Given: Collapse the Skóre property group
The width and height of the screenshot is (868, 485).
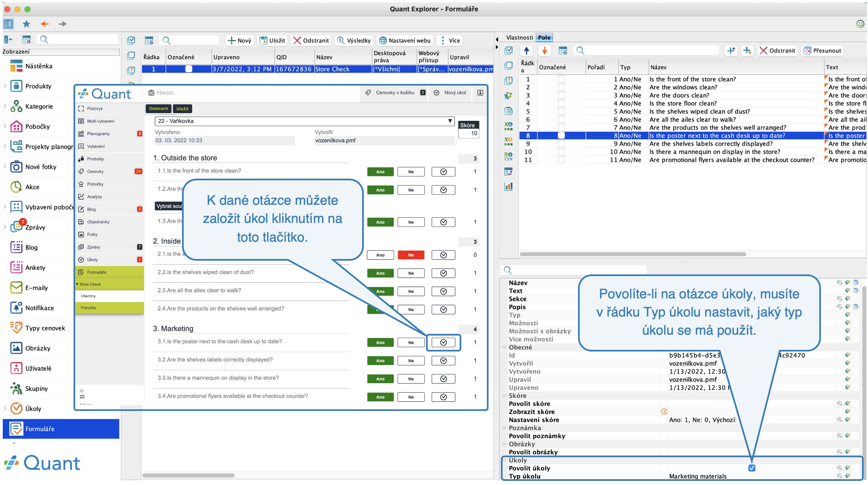Looking at the screenshot, I should tap(504, 396).
